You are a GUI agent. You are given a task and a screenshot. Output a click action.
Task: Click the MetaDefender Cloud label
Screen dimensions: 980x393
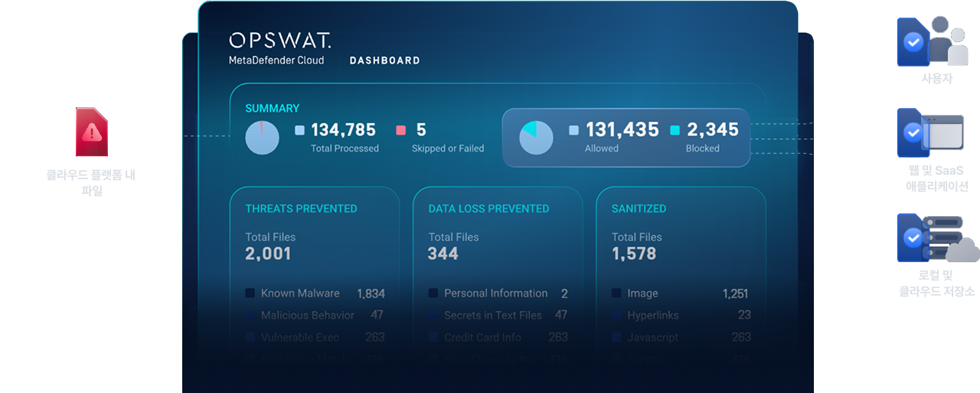click(276, 60)
